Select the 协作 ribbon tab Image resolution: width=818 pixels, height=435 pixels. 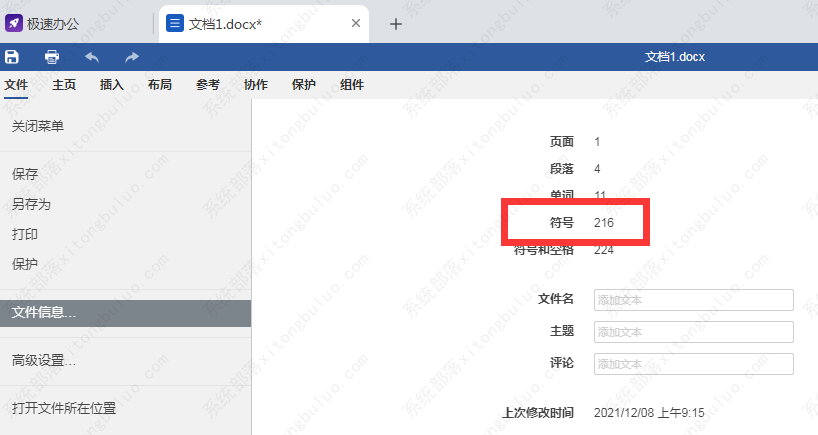(x=256, y=84)
